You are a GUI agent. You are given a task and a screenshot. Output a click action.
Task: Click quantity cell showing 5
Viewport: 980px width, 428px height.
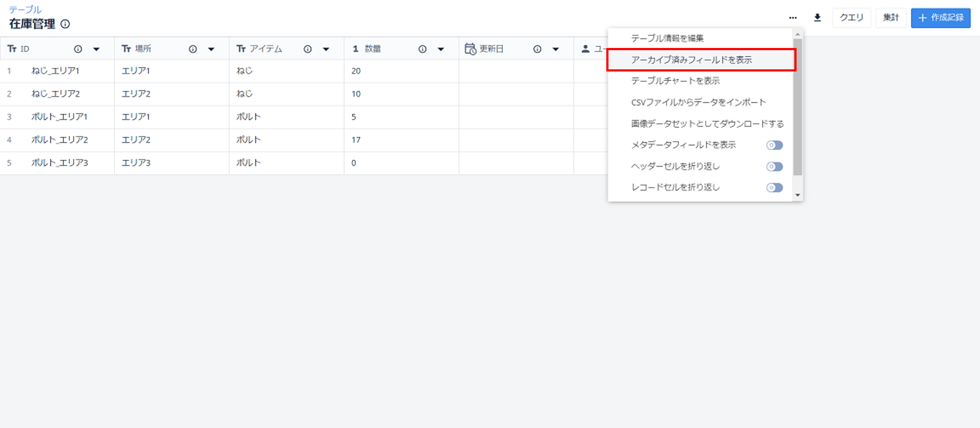[x=401, y=117]
